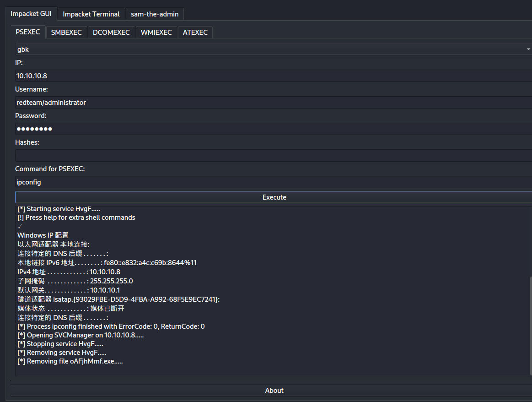Select the PSEXEC sub-tab
This screenshot has width=532, height=402.
(x=28, y=32)
